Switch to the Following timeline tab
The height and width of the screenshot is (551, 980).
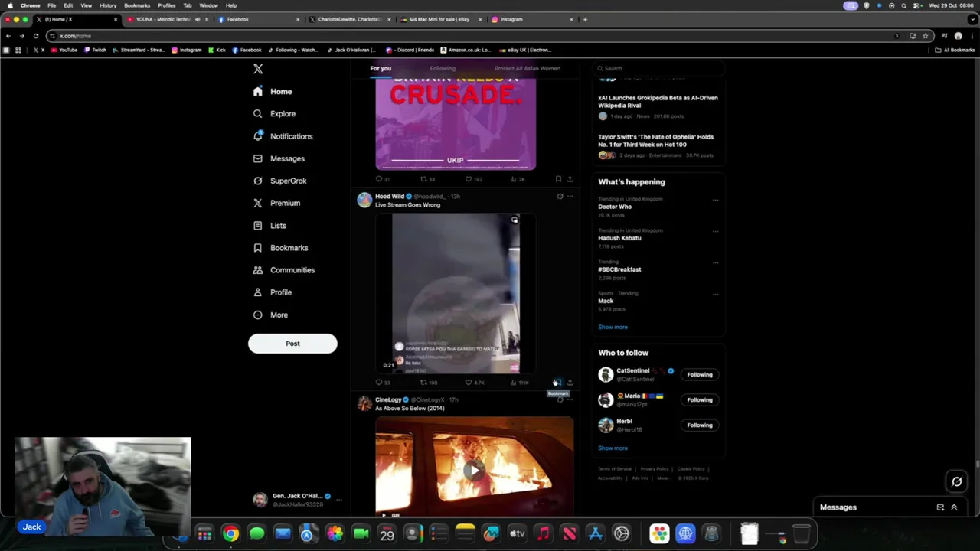(x=443, y=69)
